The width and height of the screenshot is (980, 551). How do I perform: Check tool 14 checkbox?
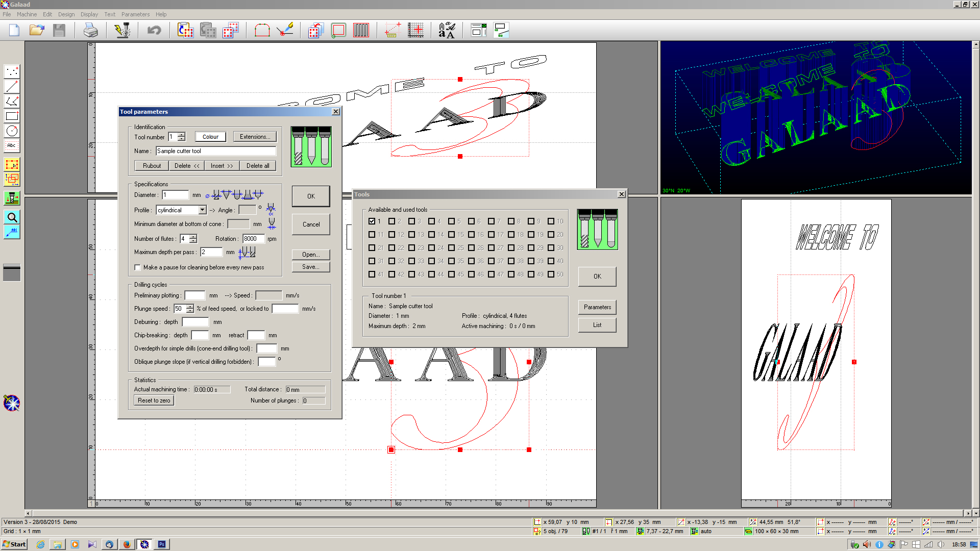[x=431, y=234]
